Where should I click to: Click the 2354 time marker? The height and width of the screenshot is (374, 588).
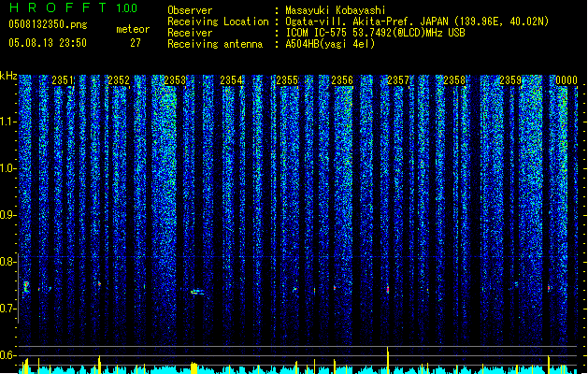click(231, 80)
